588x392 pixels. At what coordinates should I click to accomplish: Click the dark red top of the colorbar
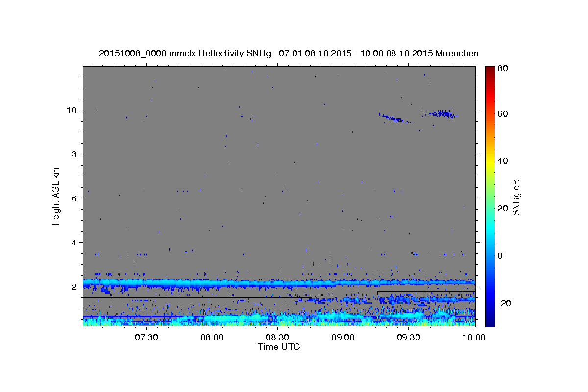click(x=490, y=70)
